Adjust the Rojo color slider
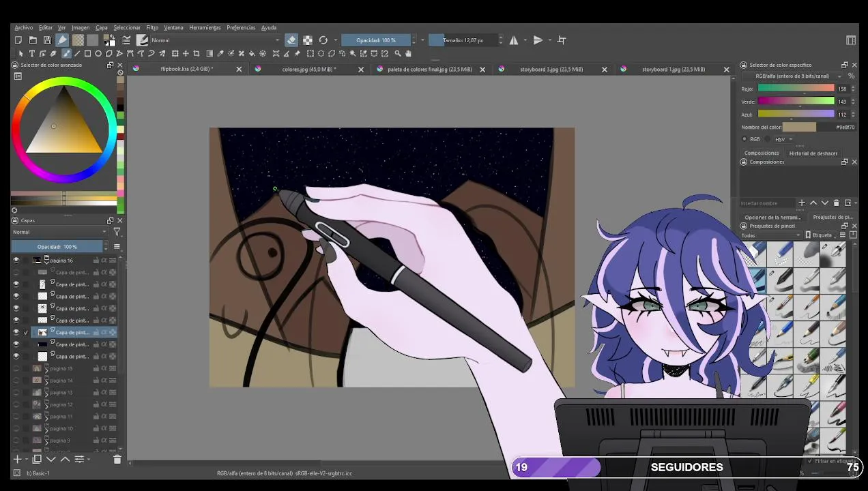The height and width of the screenshot is (491, 868). 796,89
